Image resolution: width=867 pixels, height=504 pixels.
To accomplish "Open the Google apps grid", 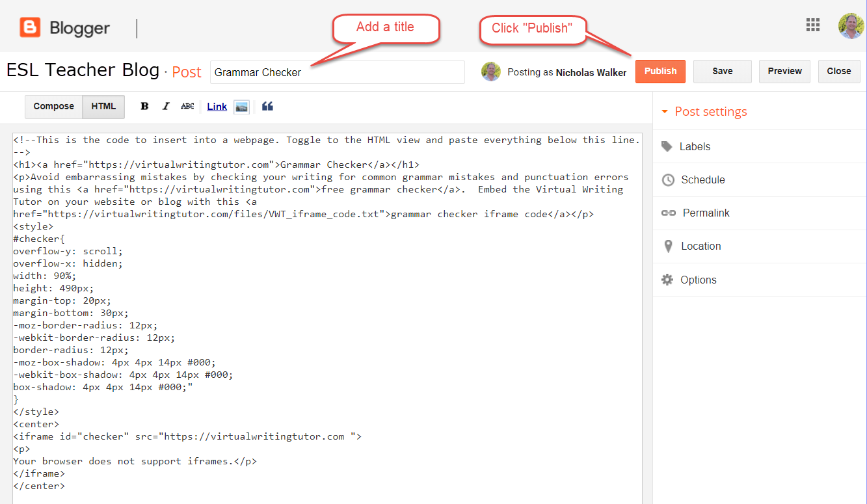I will pyautogui.click(x=813, y=25).
